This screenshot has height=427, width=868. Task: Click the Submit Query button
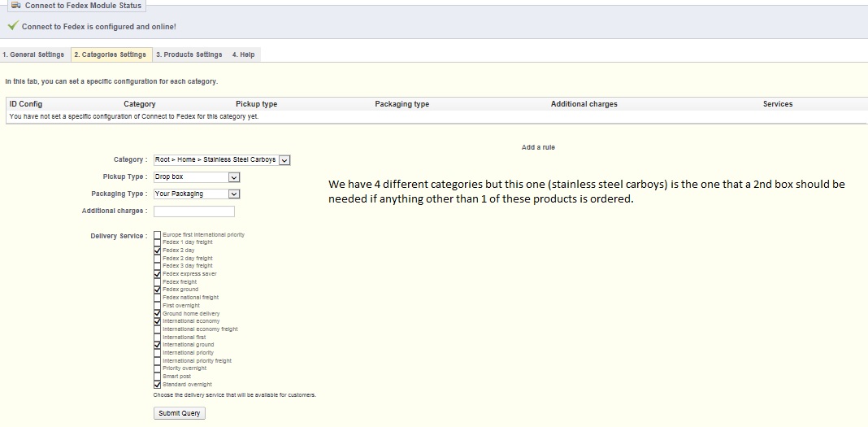(x=180, y=413)
